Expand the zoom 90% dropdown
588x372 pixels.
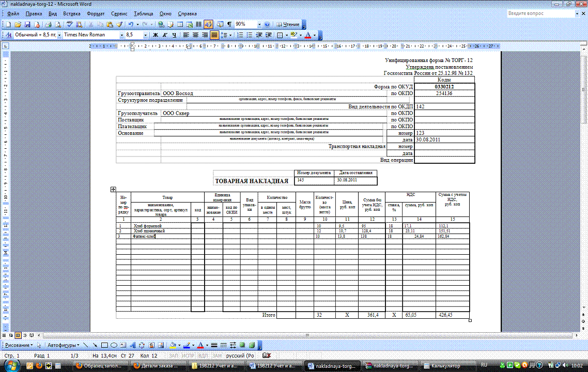(x=259, y=24)
